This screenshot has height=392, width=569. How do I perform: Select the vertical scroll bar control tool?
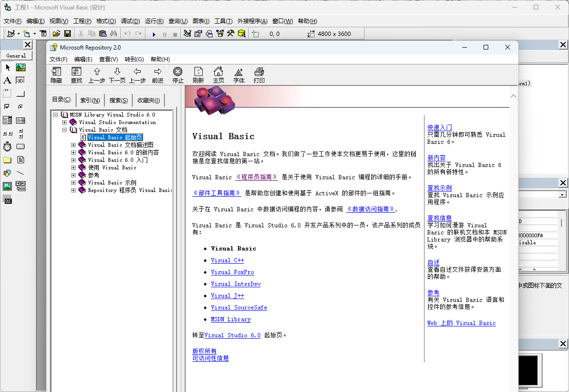[20, 133]
